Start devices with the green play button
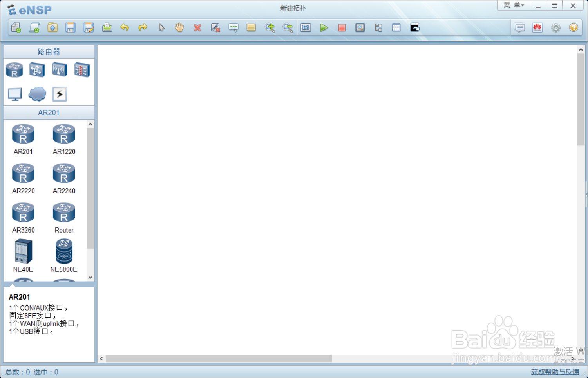 click(324, 27)
